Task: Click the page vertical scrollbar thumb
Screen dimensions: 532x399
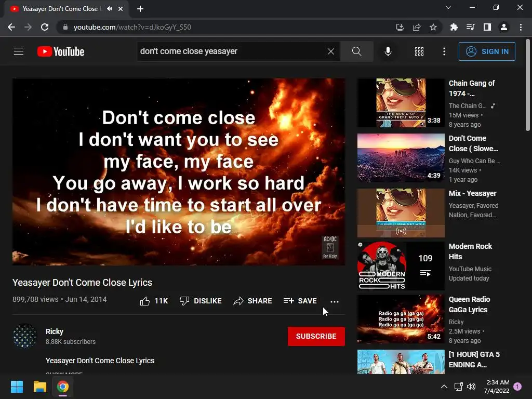Action: point(528,85)
